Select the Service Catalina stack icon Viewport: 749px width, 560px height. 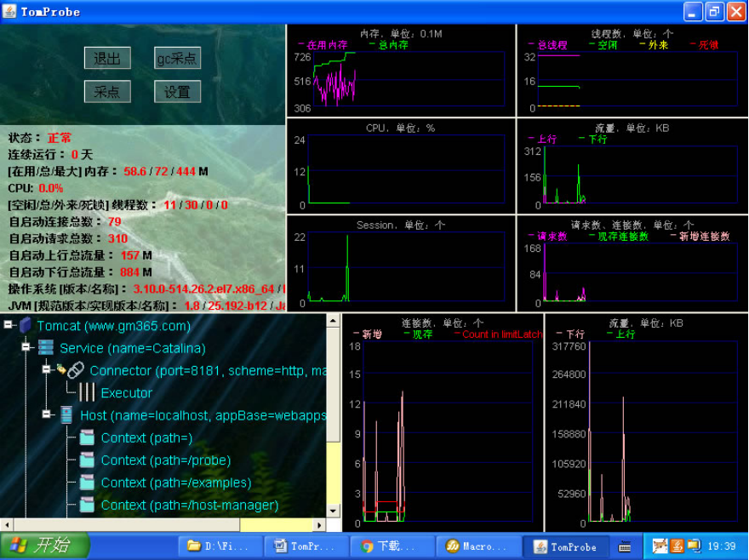point(46,347)
